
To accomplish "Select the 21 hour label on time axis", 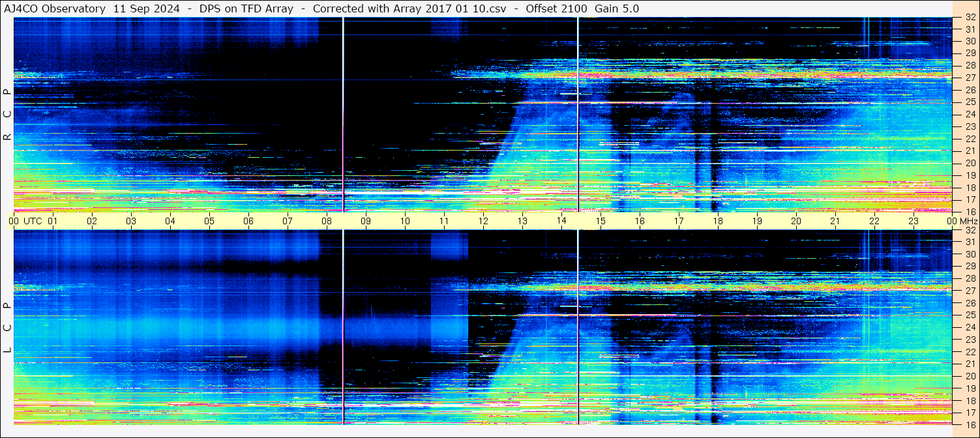I will (x=835, y=221).
